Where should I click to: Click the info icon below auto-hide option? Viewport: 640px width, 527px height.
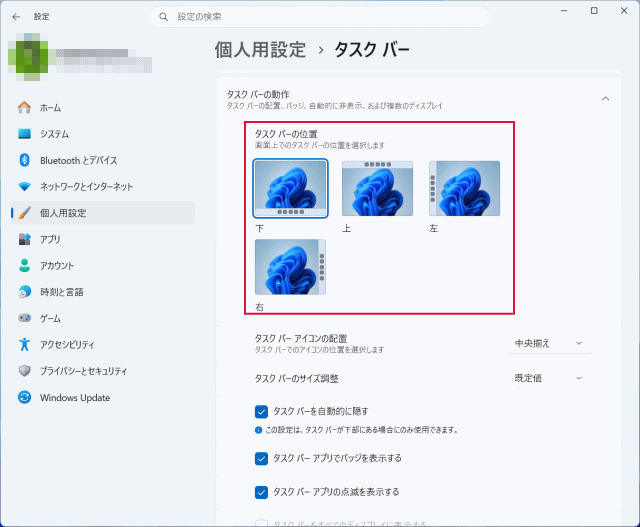tap(258, 430)
